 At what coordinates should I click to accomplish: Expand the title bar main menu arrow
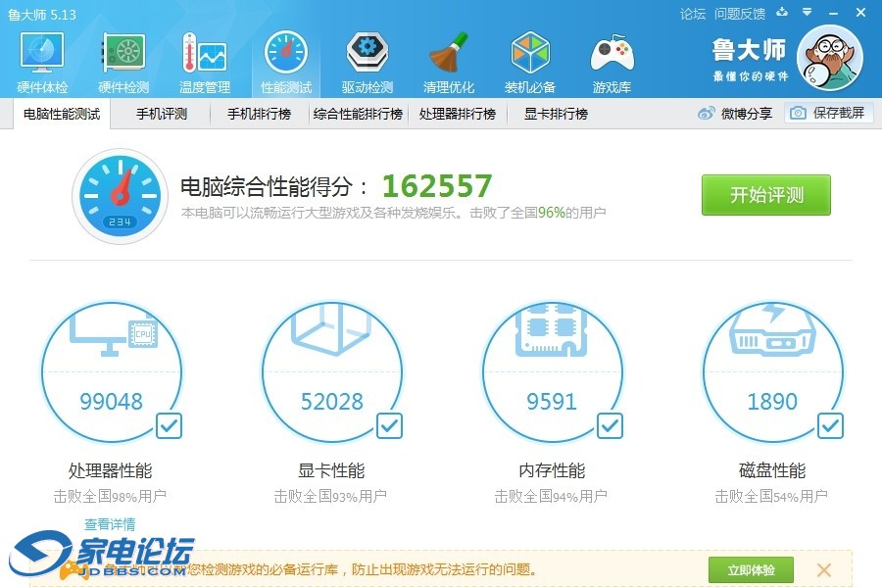(806, 13)
